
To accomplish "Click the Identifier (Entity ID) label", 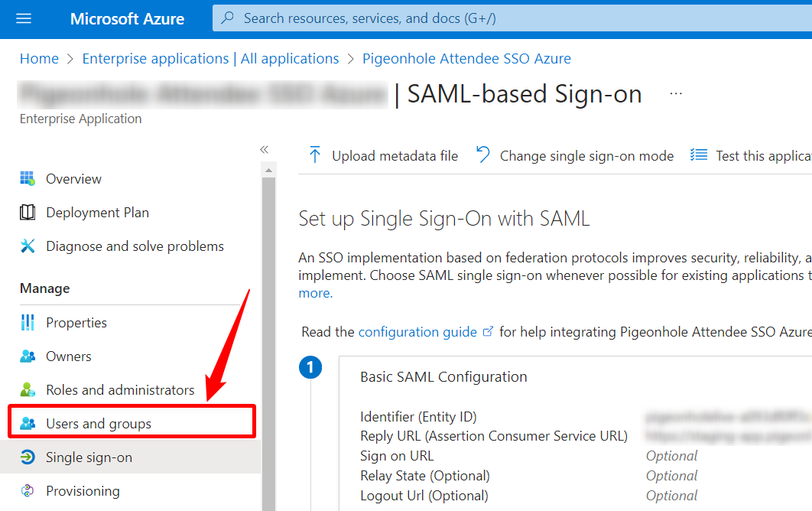I will [418, 417].
